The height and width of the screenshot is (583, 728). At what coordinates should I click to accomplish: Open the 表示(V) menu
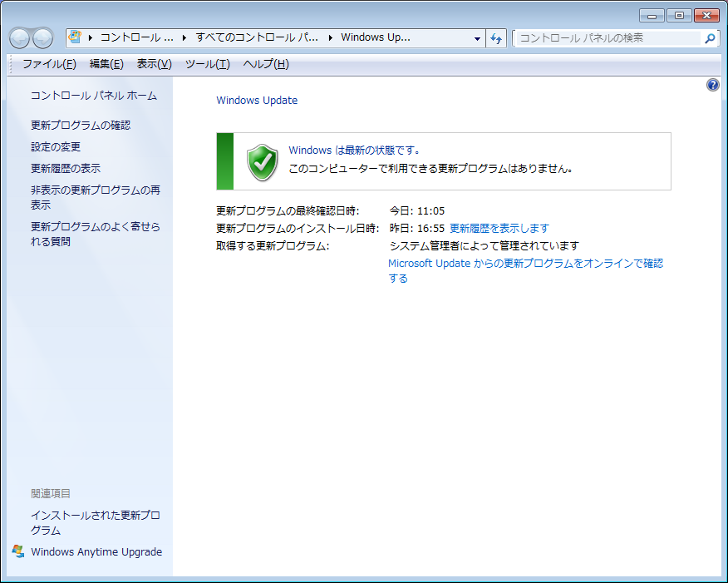[x=154, y=64]
